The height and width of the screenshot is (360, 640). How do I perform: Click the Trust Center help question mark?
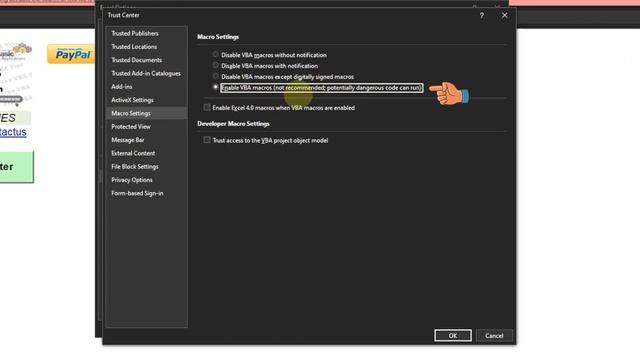[x=482, y=16]
